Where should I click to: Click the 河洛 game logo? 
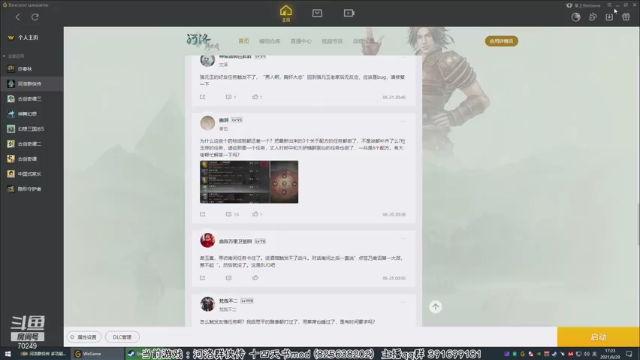click(203, 41)
